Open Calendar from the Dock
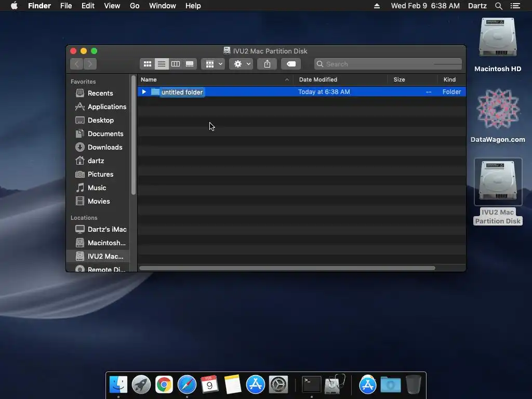The image size is (532, 399). [x=209, y=384]
